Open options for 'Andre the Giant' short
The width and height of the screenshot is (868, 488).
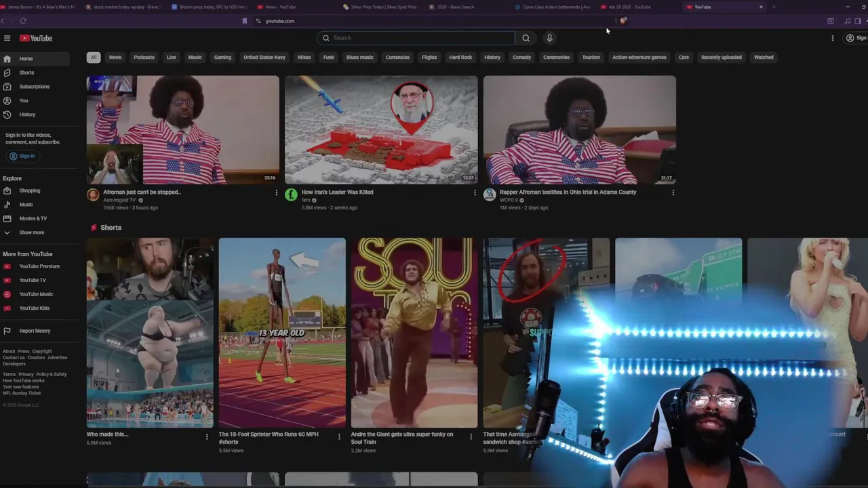tap(471, 437)
